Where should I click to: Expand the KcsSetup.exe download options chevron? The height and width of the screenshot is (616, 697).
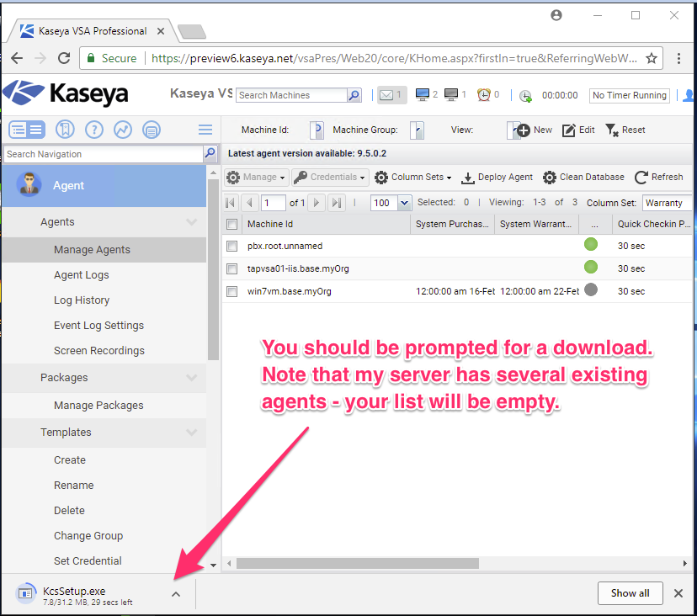[x=176, y=594]
